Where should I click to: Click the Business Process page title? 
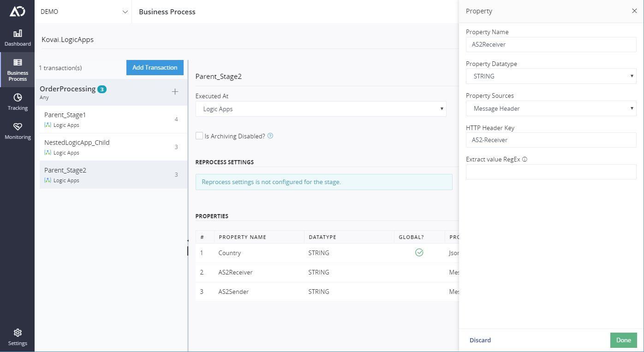tap(167, 12)
